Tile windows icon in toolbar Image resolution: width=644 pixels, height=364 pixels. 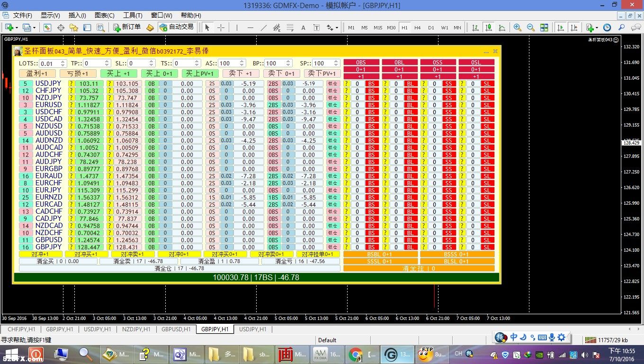point(544,27)
